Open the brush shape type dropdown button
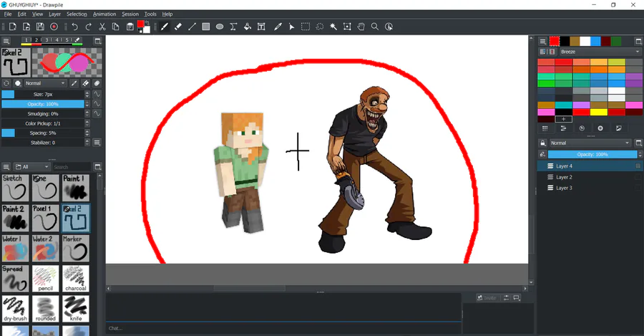 coord(18,83)
